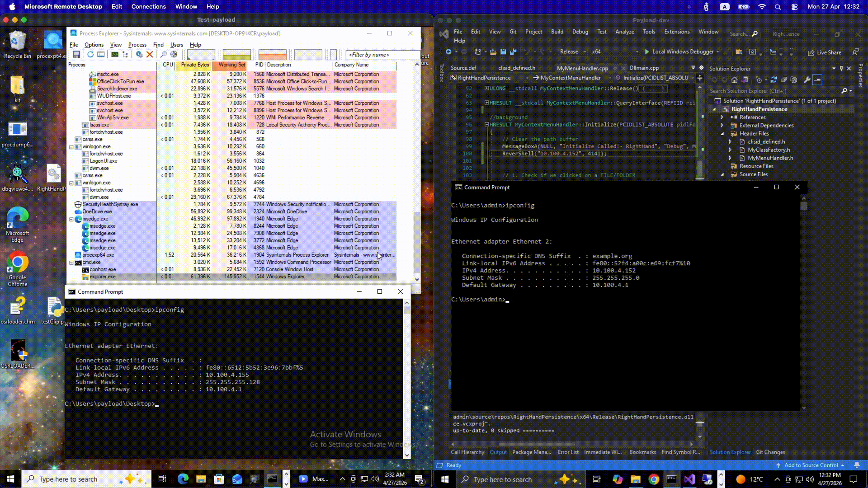Toggle preview selected items in Solution Explorer
868x488 pixels.
point(817,80)
